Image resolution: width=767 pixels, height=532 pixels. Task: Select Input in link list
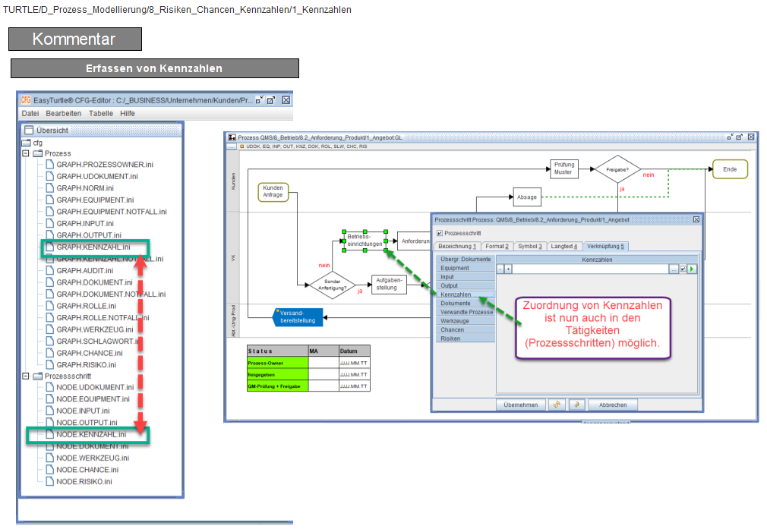coord(466,277)
